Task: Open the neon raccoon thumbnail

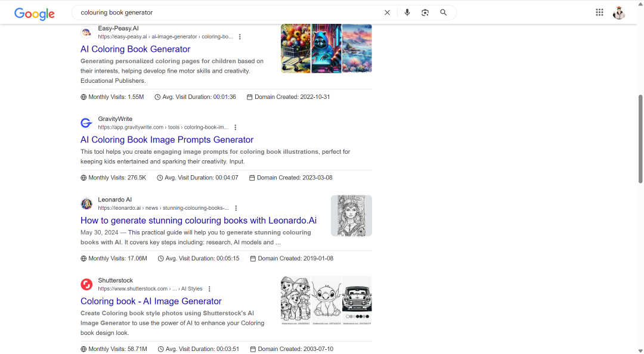Action: point(327,48)
